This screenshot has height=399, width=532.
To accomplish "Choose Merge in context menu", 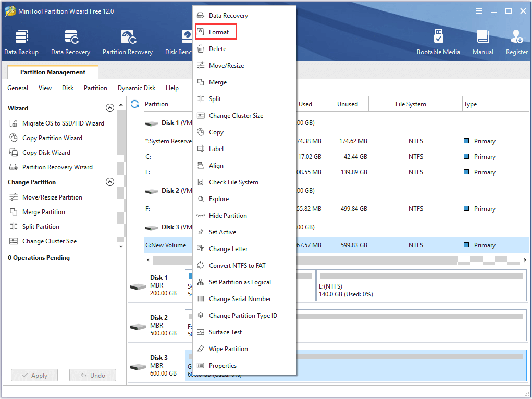I will 244,82.
